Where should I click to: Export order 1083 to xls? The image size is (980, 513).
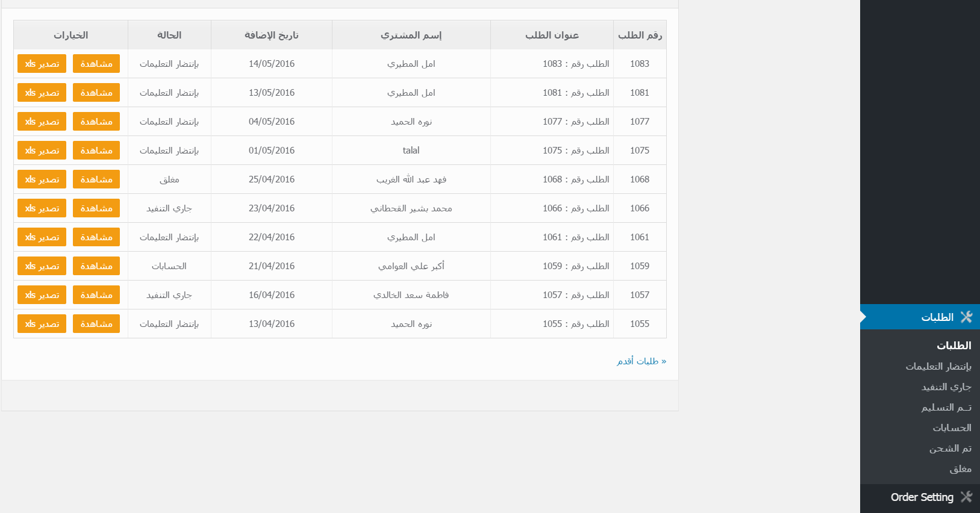pyautogui.click(x=42, y=64)
